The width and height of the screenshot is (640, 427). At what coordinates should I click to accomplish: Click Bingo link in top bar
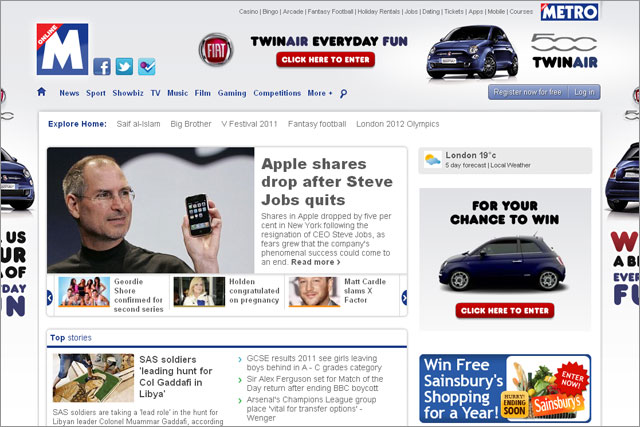pyautogui.click(x=270, y=11)
